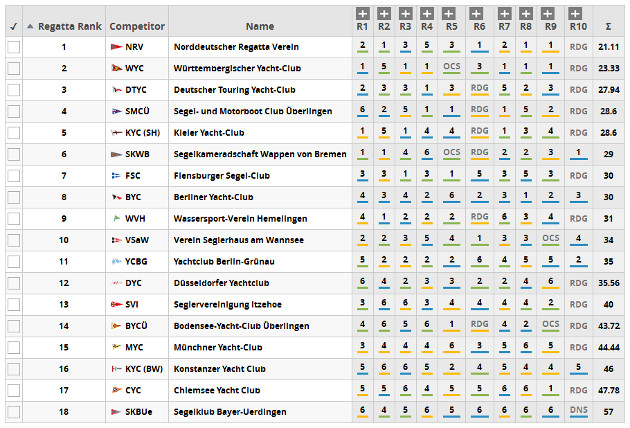This screenshot has width=630, height=428.
Task: Expand the R2 race column plus icon
Action: click(384, 14)
